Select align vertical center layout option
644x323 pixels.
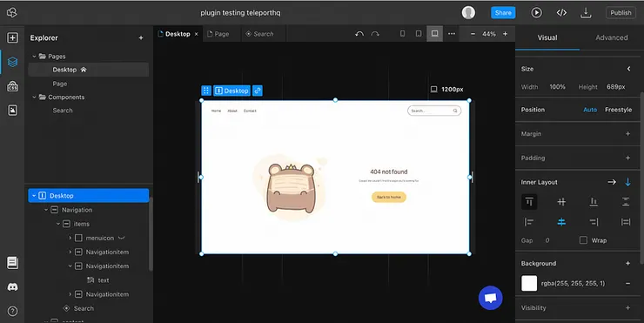[561, 202]
